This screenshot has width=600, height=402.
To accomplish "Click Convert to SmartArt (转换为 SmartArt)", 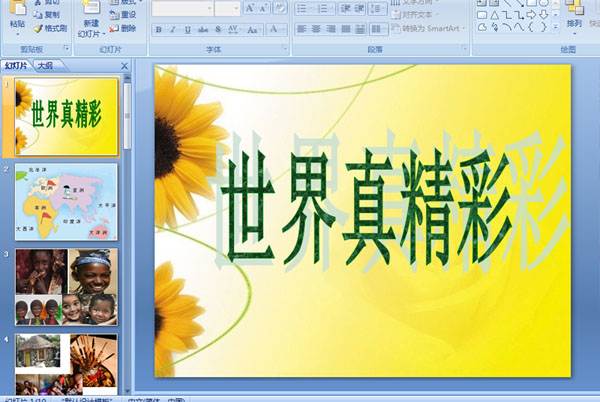I will pyautogui.click(x=429, y=29).
